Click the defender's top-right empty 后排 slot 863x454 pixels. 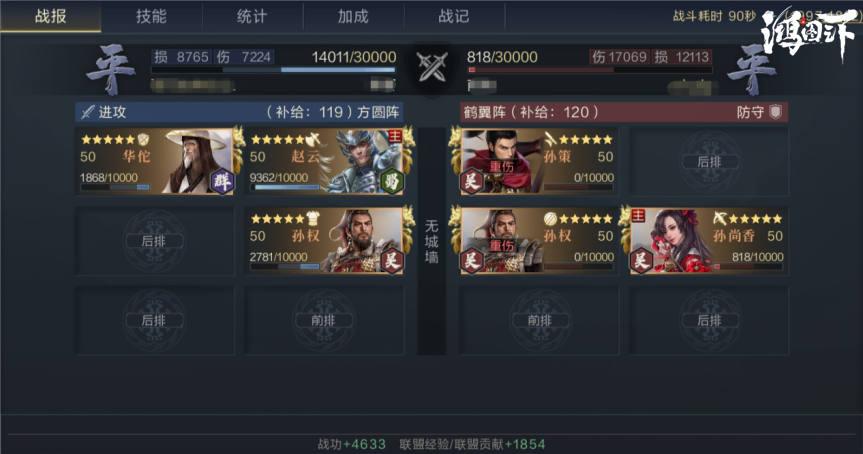point(709,162)
